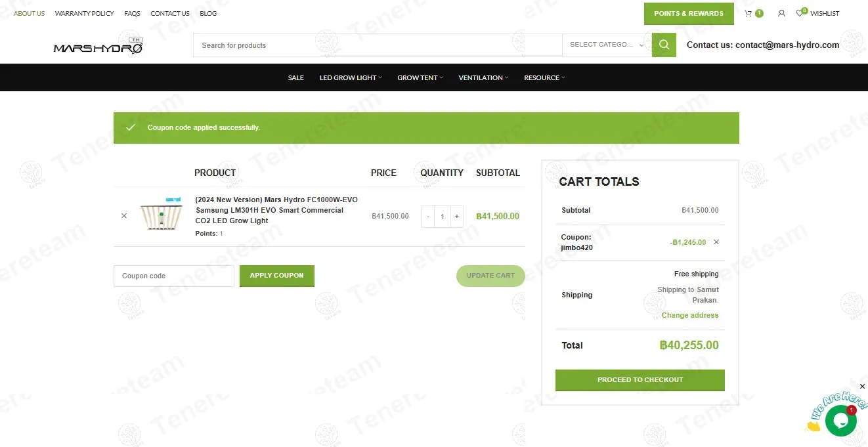Dismiss the We Are Here chat widget
This screenshot has width=868, height=447.
click(x=862, y=387)
